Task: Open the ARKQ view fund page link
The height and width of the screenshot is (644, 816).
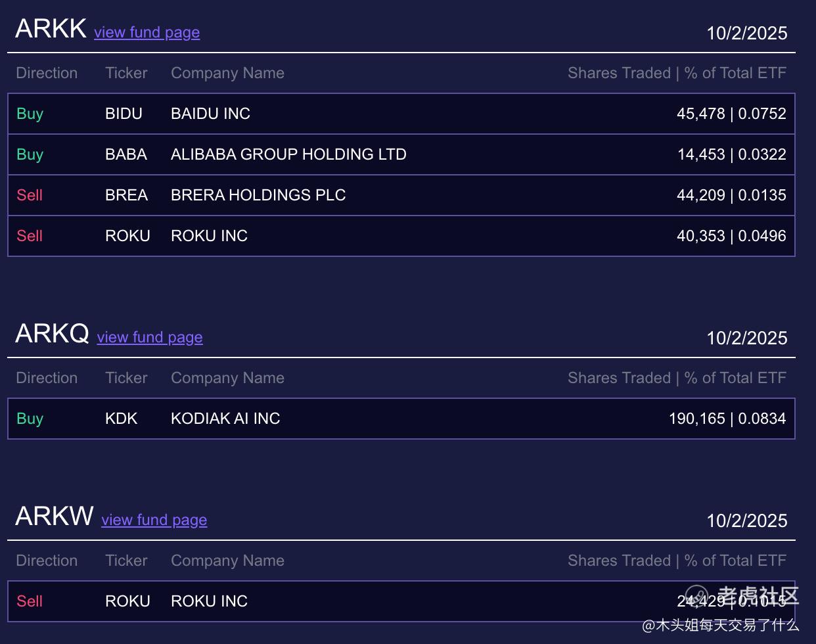Action: pos(150,337)
